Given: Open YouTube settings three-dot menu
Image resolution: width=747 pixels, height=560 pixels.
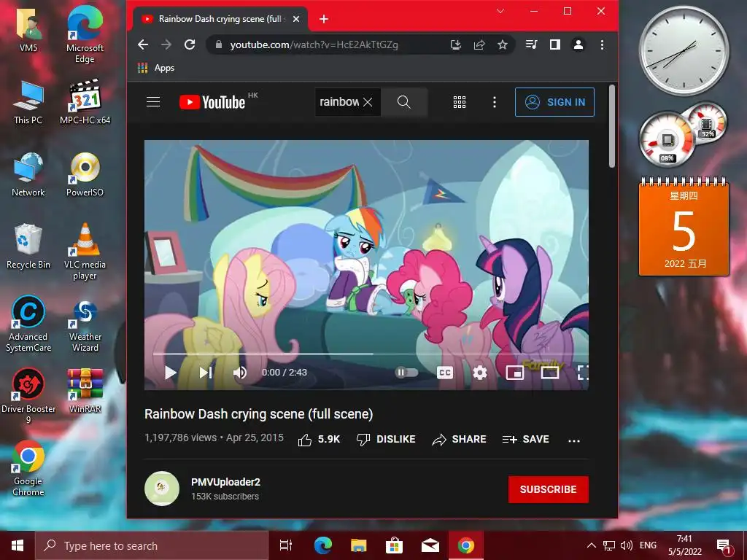Looking at the screenshot, I should 495,102.
